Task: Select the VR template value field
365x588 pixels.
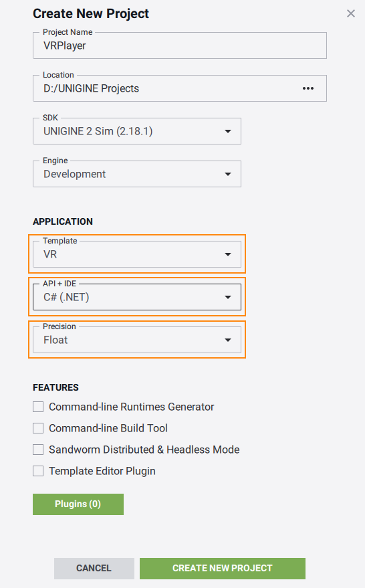Action: click(137, 254)
